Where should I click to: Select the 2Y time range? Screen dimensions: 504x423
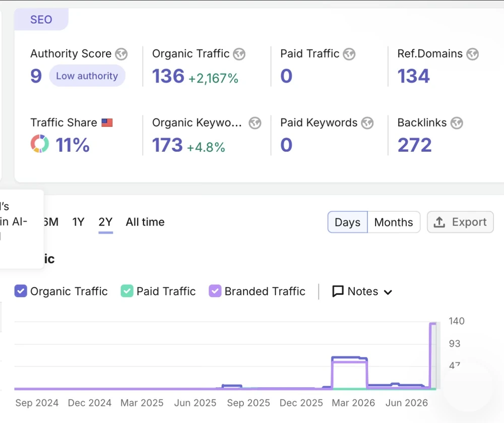click(105, 222)
